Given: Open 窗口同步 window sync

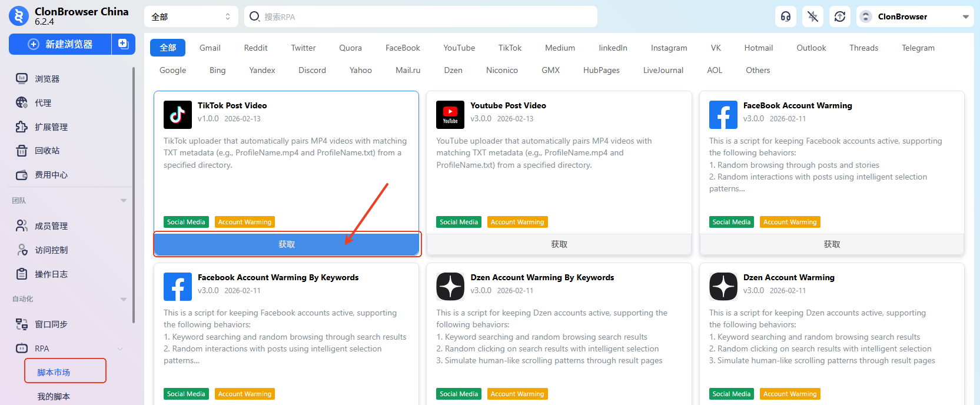Looking at the screenshot, I should pyautogui.click(x=51, y=324).
